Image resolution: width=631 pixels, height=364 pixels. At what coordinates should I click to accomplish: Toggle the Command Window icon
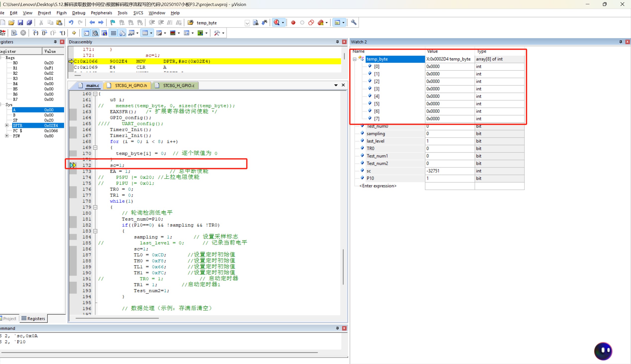pos(86,33)
